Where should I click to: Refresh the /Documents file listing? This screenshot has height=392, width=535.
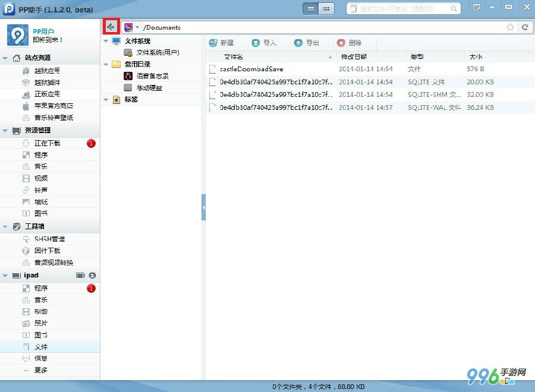tap(525, 27)
